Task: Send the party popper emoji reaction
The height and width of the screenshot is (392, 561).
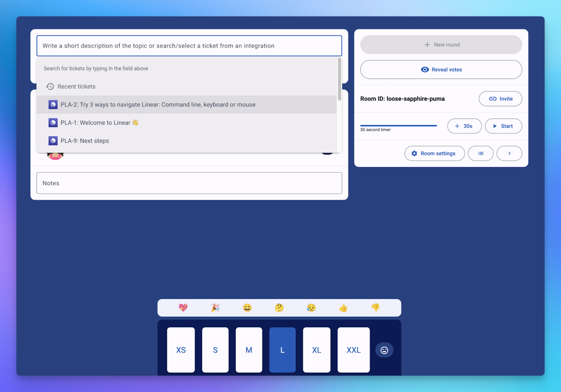Action: [x=215, y=307]
